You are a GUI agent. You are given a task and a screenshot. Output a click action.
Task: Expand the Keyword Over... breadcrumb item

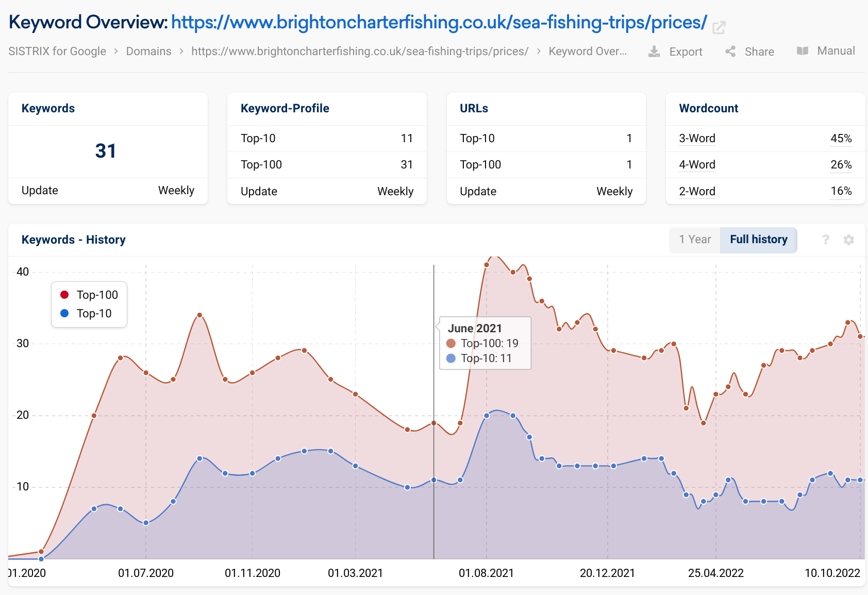(588, 51)
